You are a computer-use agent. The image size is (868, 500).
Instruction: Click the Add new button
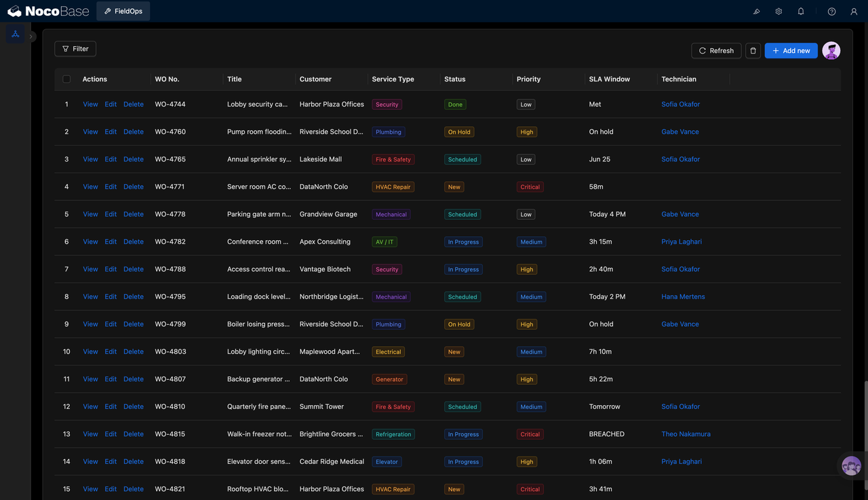point(791,51)
